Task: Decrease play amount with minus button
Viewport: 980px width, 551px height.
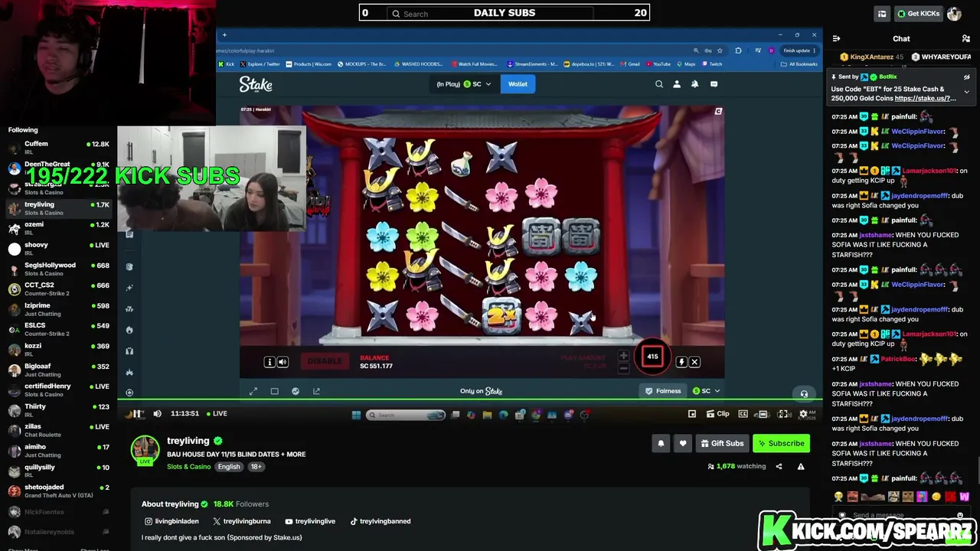Action: (x=623, y=368)
